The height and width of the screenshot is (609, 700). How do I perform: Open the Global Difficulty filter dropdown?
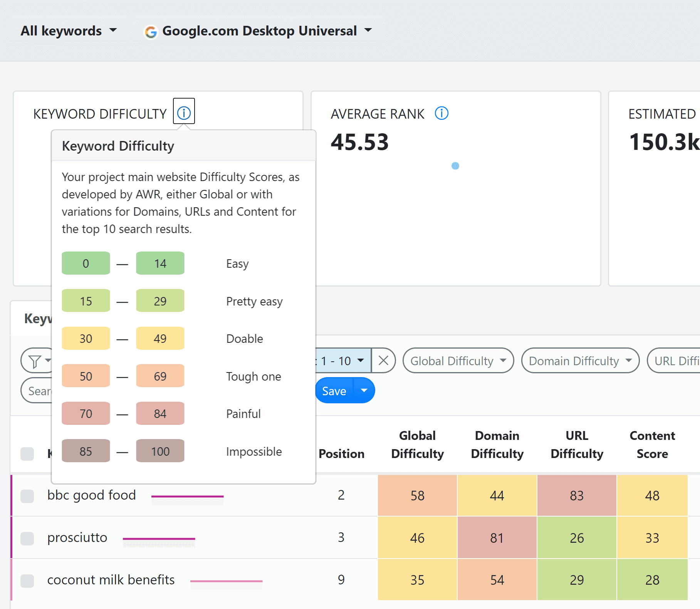458,361
